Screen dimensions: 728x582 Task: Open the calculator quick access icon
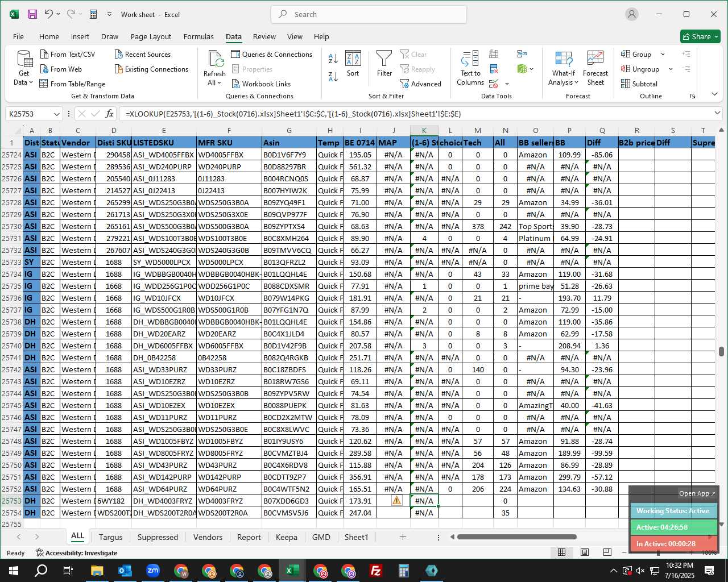coord(93,14)
